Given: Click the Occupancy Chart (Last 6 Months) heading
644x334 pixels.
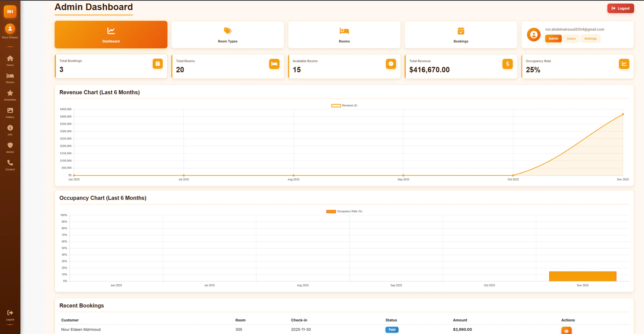Looking at the screenshot, I should point(103,198).
